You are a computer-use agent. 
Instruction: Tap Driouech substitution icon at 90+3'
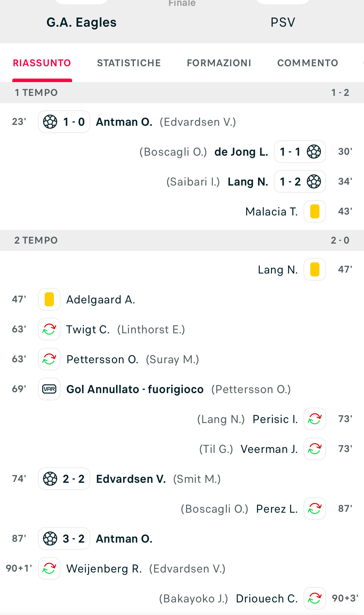[x=314, y=598]
